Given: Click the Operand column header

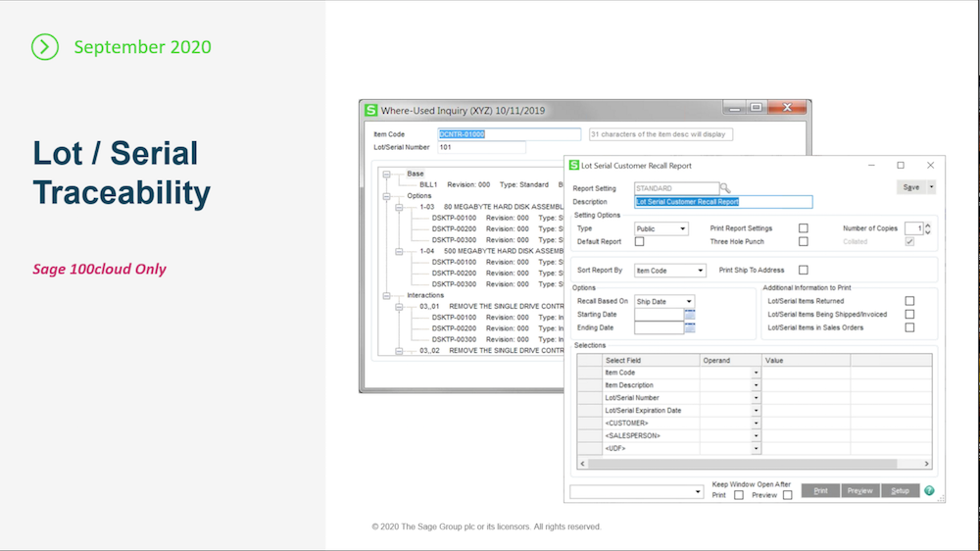Looking at the screenshot, I should tap(731, 360).
